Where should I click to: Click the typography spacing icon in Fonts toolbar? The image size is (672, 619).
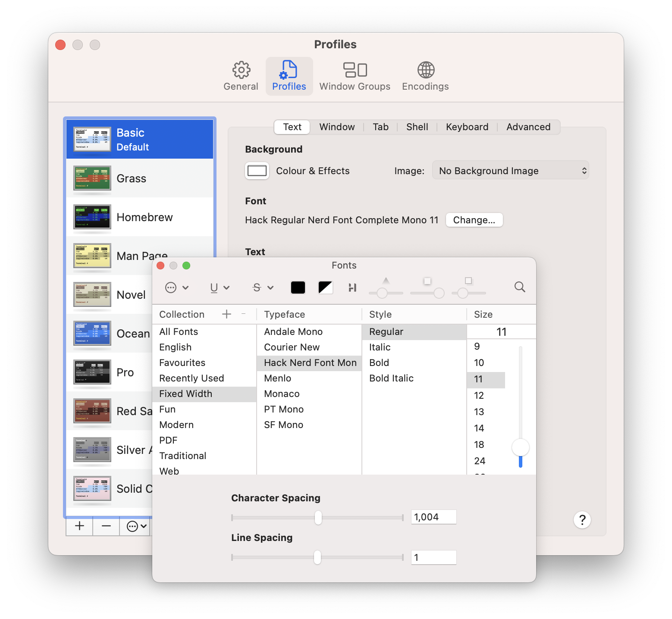tap(352, 288)
